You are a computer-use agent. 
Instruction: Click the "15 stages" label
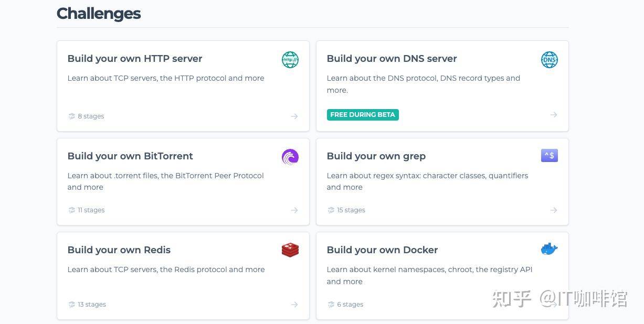click(351, 210)
